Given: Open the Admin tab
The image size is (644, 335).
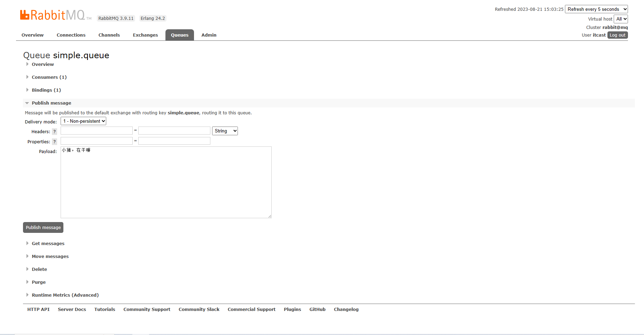Looking at the screenshot, I should click(x=209, y=35).
